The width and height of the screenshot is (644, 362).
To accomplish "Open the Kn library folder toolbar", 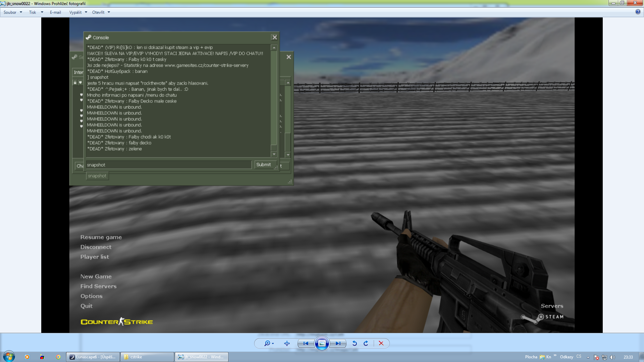I will pyautogui.click(x=545, y=357).
